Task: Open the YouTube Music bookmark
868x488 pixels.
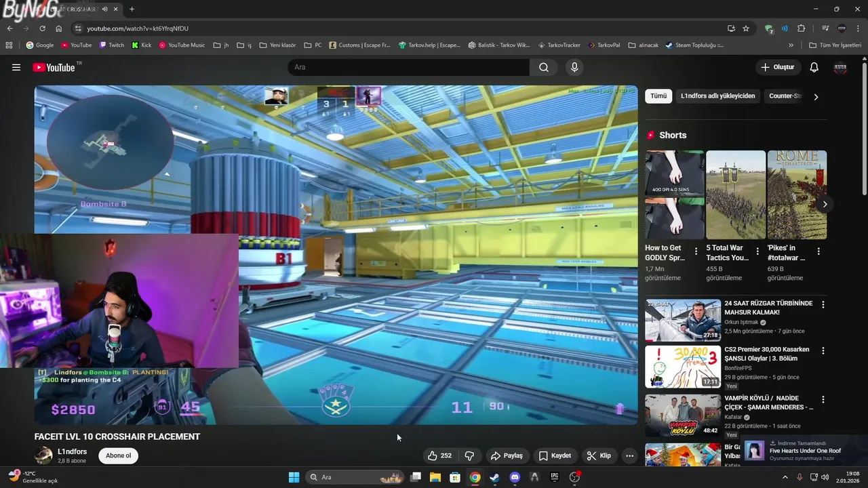Action: coord(182,45)
